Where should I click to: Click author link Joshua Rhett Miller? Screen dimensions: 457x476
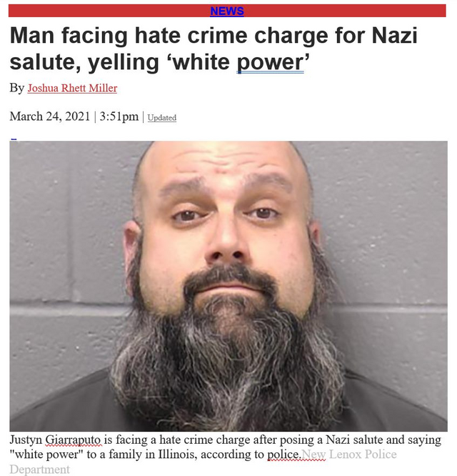tap(72, 88)
